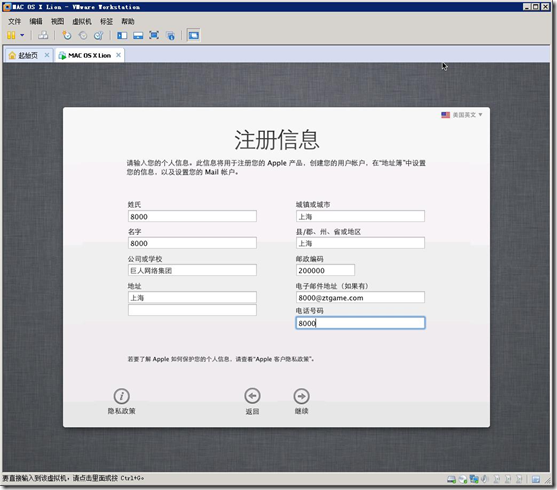Open the 文件 menu
Viewport: 557px width, 490px height.
[15, 22]
